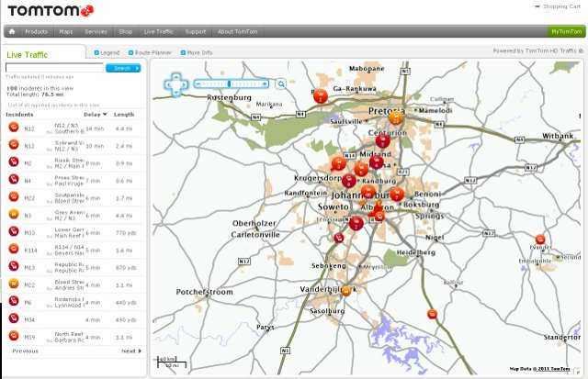Click the traffic search input field

[55, 68]
